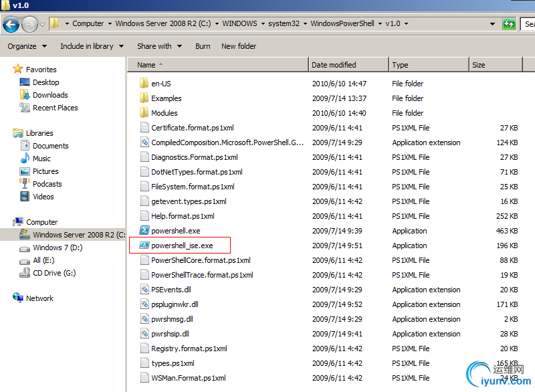Open the Share with menu
Screen dimensions: 535x392
159,46
